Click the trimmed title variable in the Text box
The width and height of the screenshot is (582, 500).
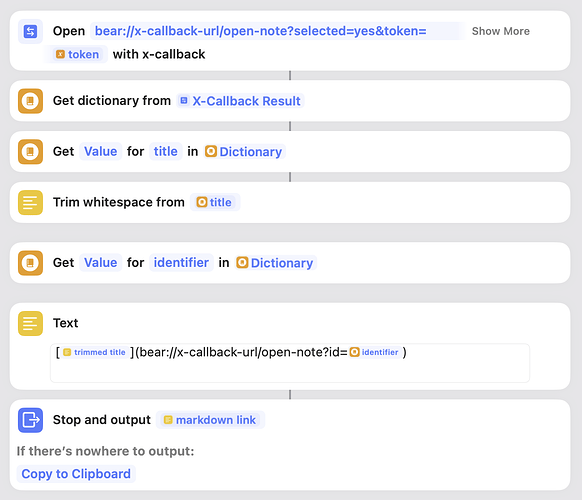pos(95,352)
